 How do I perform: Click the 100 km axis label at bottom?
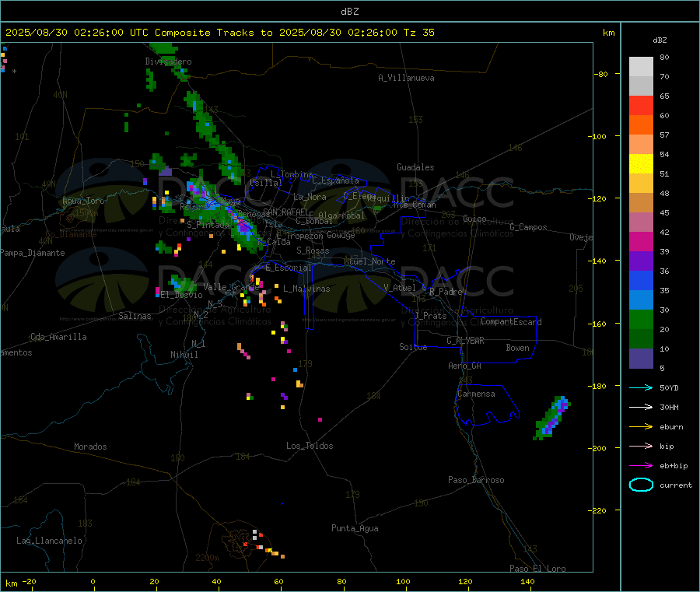(403, 581)
